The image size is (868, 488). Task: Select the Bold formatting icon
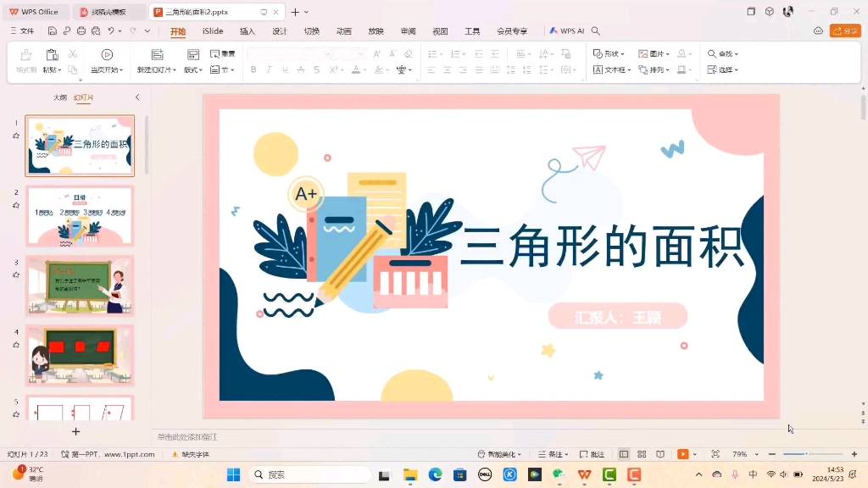tap(253, 69)
